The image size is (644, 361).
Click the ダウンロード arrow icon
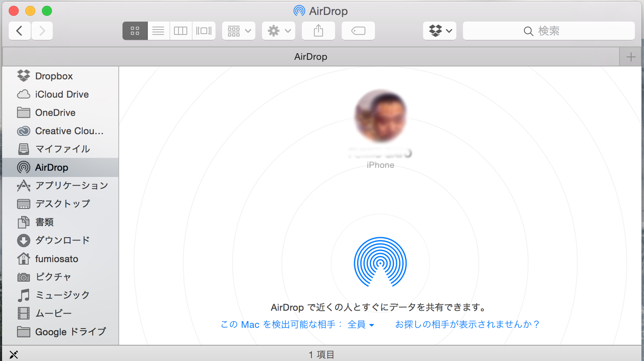(x=24, y=241)
